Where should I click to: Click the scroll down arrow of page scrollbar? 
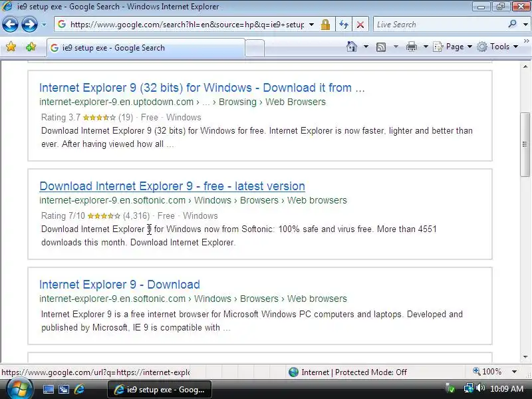click(x=525, y=357)
